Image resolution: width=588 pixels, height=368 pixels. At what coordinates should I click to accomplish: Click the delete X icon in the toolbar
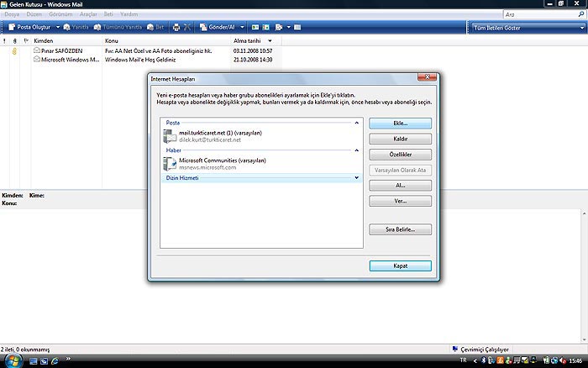click(x=187, y=27)
